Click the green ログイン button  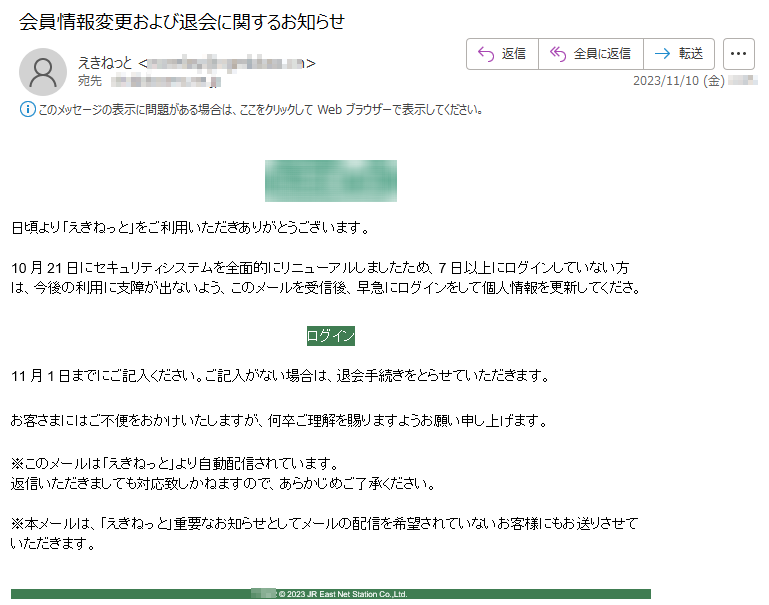coord(331,336)
